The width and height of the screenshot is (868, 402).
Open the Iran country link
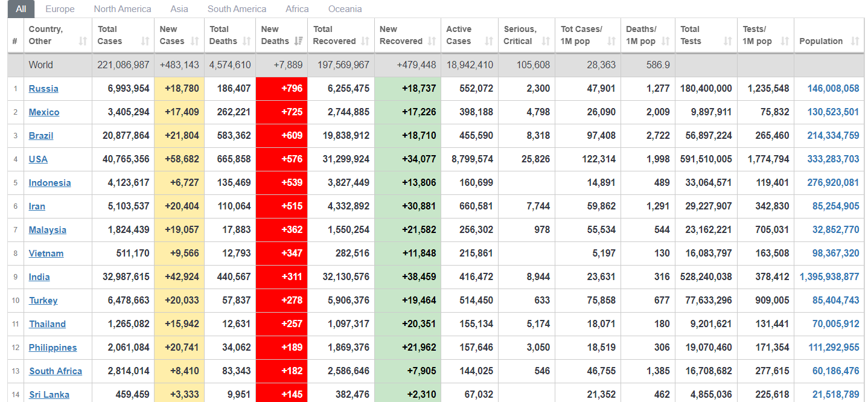pos(37,206)
